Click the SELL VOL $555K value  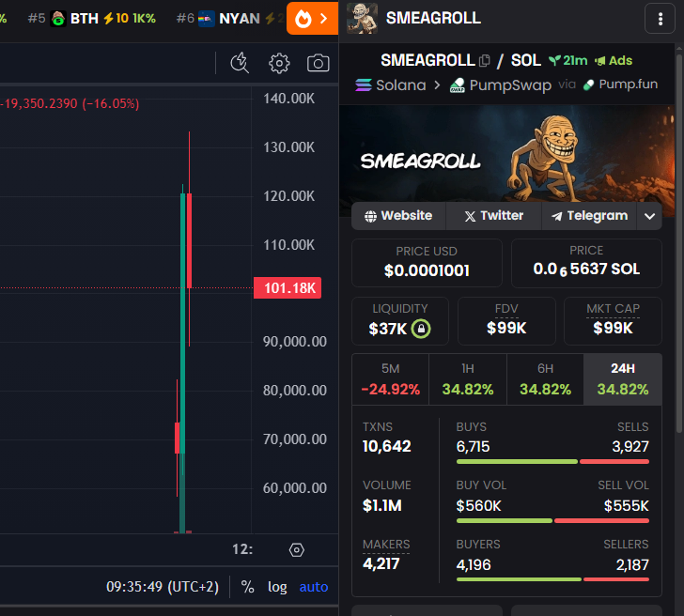point(626,506)
